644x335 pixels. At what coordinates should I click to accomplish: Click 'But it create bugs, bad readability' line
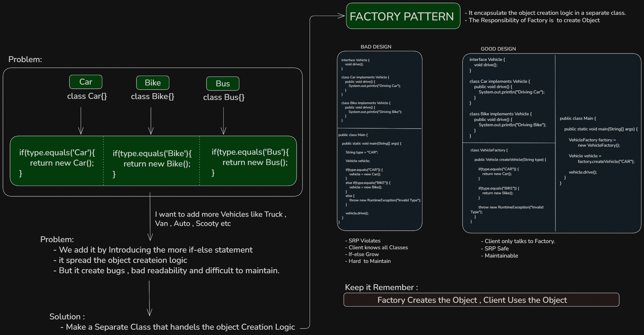[x=166, y=271]
